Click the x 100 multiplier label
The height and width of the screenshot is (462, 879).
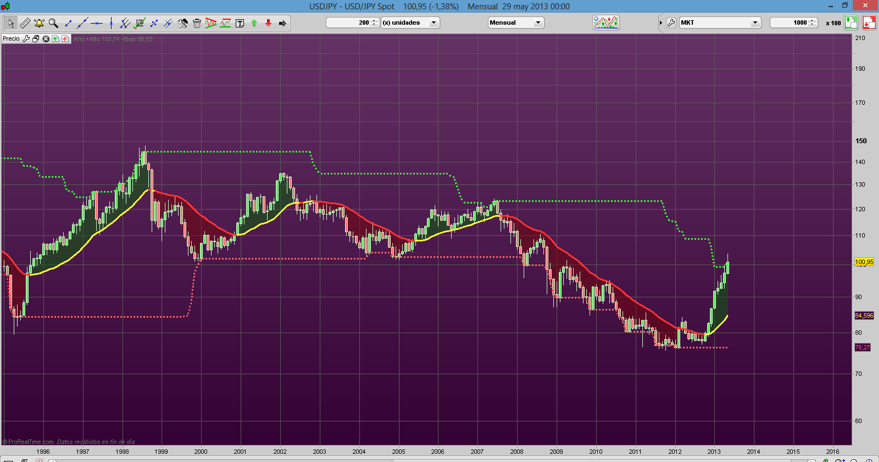click(833, 23)
